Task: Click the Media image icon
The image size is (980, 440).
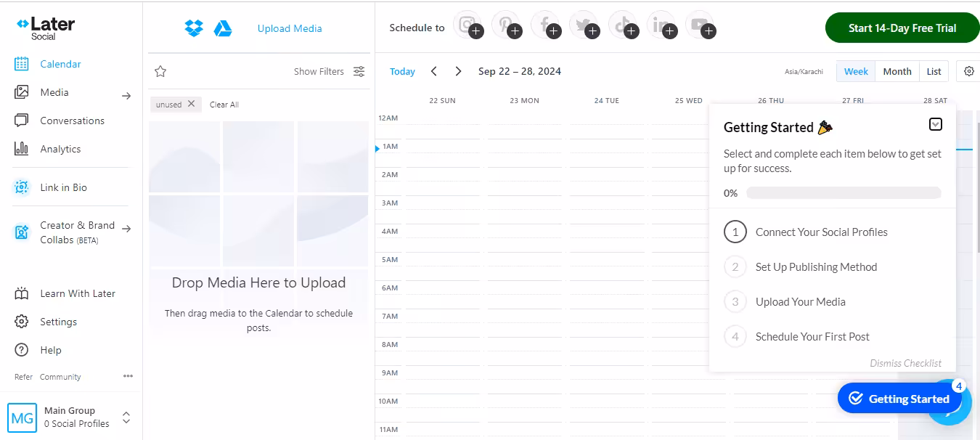Action: click(22, 92)
